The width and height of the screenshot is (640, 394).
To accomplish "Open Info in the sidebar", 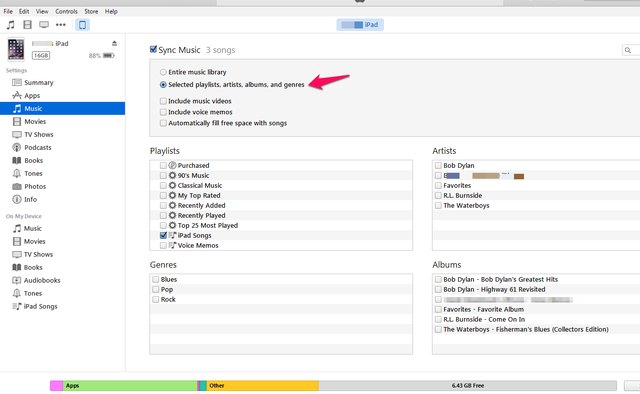I will [30, 200].
